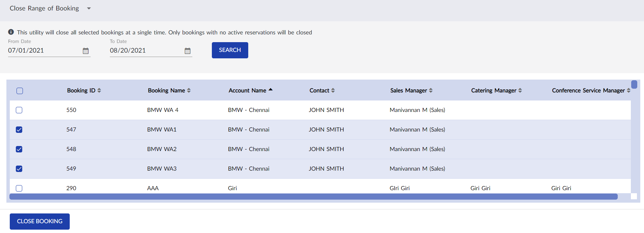Click the Booking Name column header

pyautogui.click(x=166, y=90)
